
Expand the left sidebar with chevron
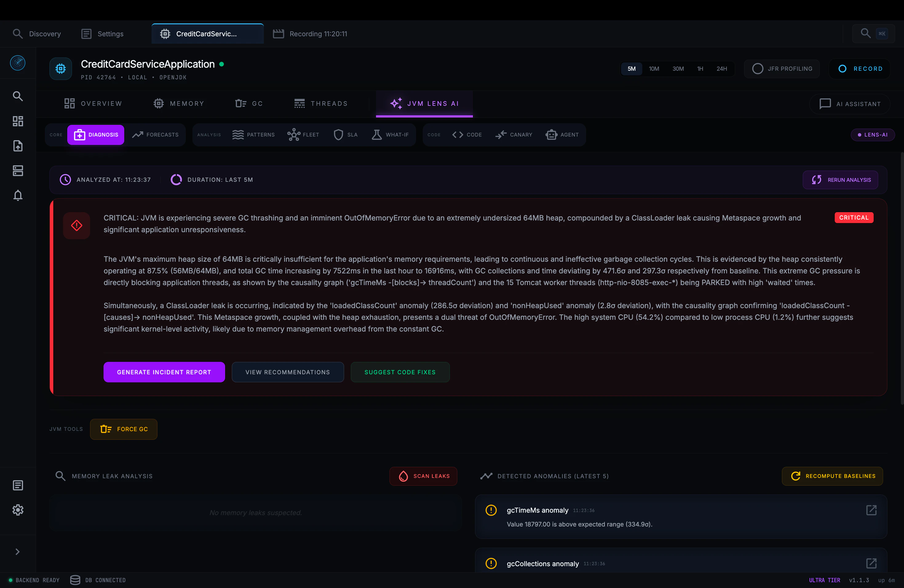(18, 551)
